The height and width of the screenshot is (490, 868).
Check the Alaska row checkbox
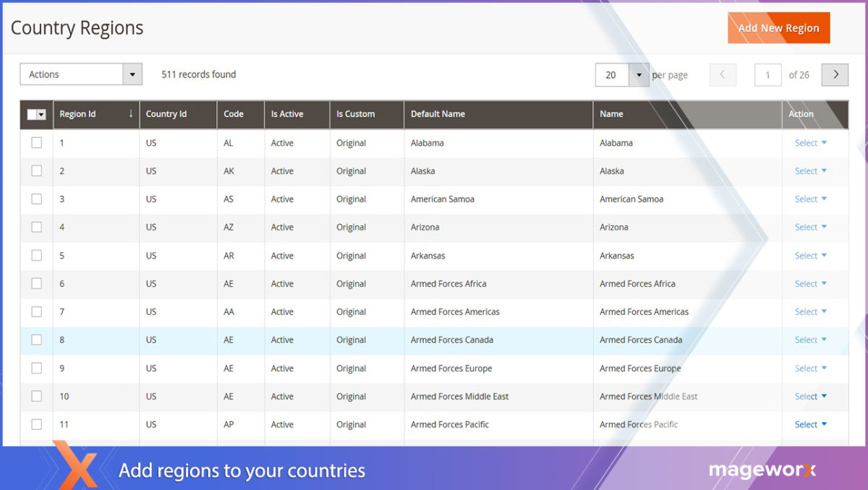(37, 171)
